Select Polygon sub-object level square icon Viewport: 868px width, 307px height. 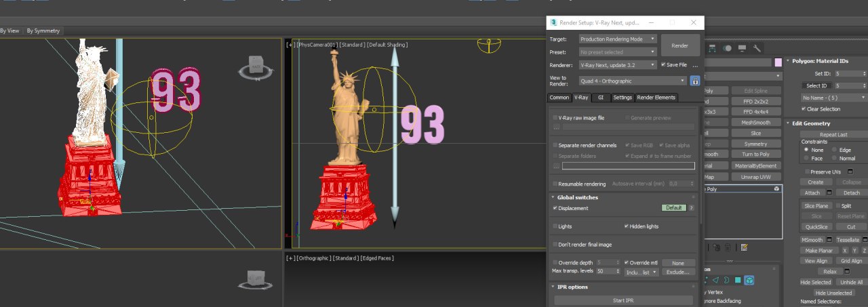738,280
